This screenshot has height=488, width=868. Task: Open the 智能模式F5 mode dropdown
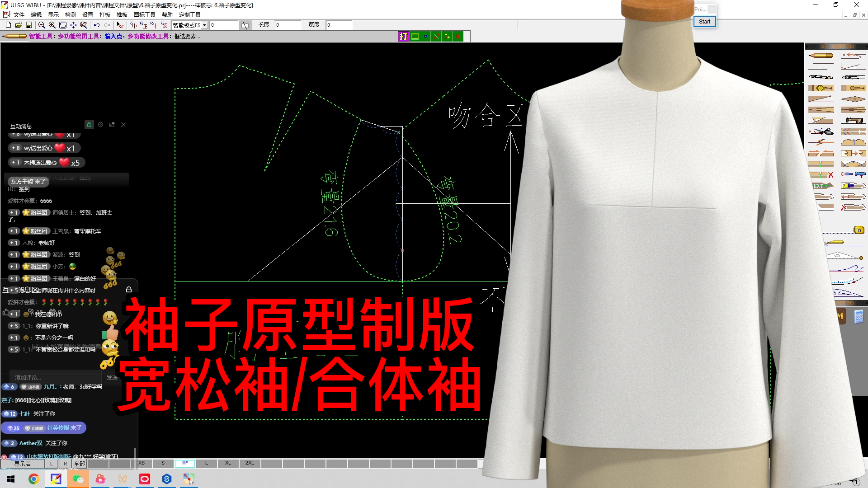(204, 25)
